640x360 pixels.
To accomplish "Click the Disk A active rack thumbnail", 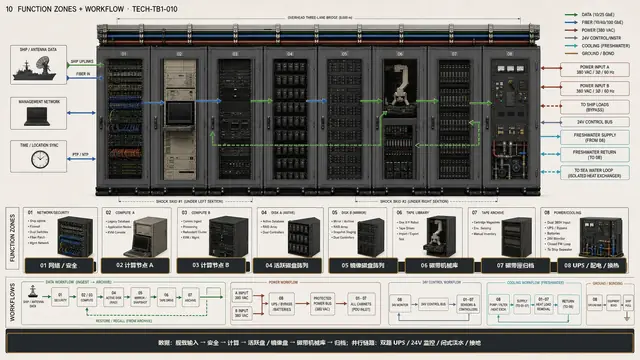I will 304,237.
